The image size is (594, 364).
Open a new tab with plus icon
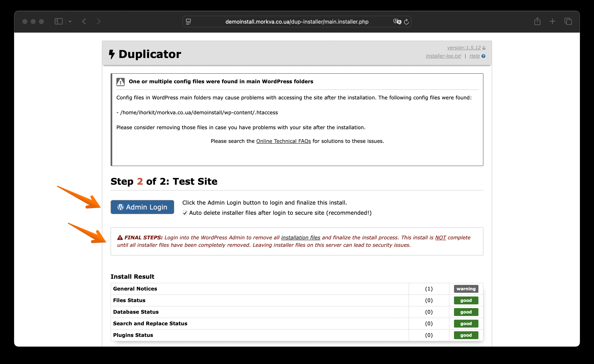pyautogui.click(x=552, y=22)
